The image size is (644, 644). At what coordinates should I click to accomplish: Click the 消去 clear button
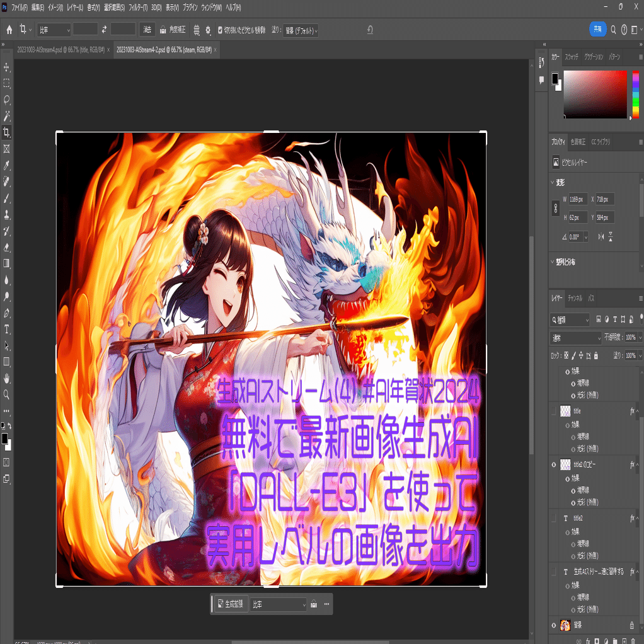pos(147,30)
